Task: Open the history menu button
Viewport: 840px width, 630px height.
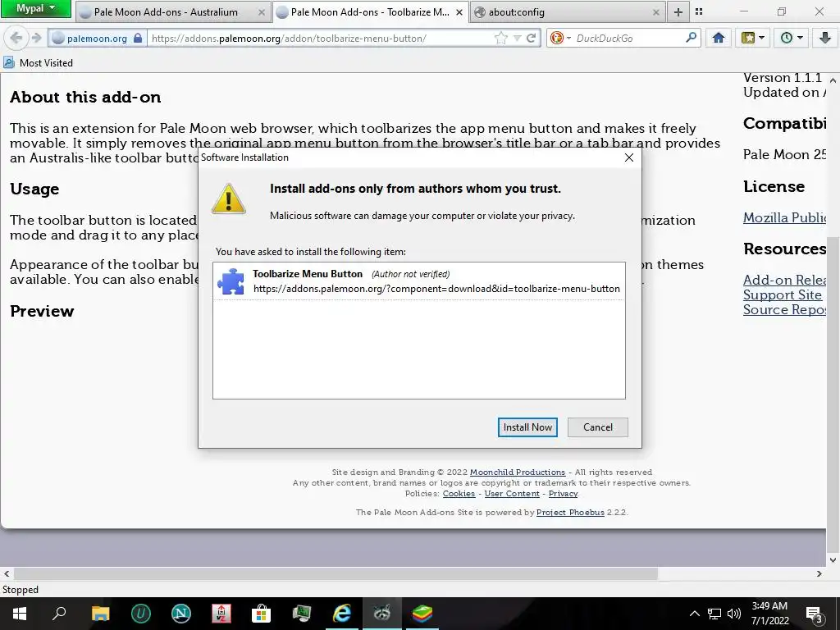Action: click(792, 38)
